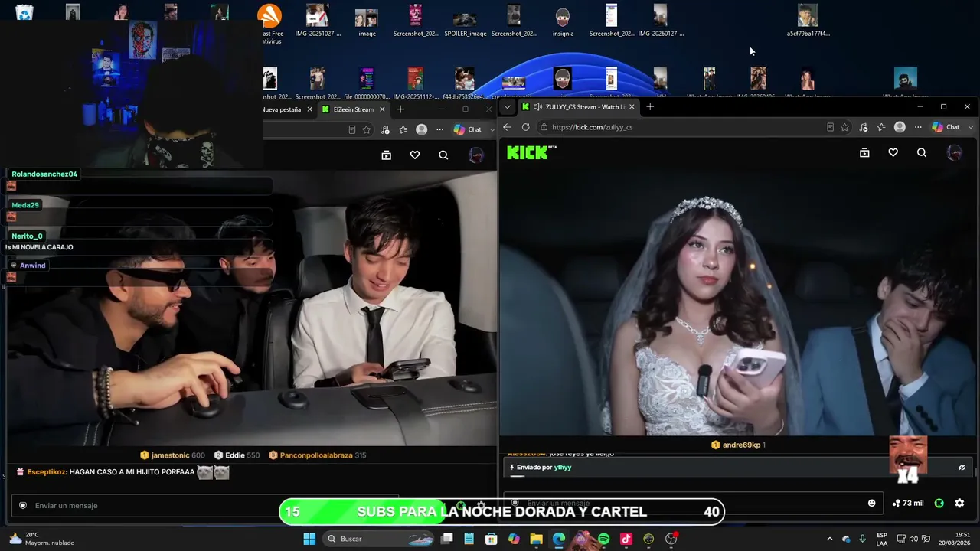The height and width of the screenshot is (551, 980).
Task: Open the Windows Start menu
Action: click(x=309, y=539)
